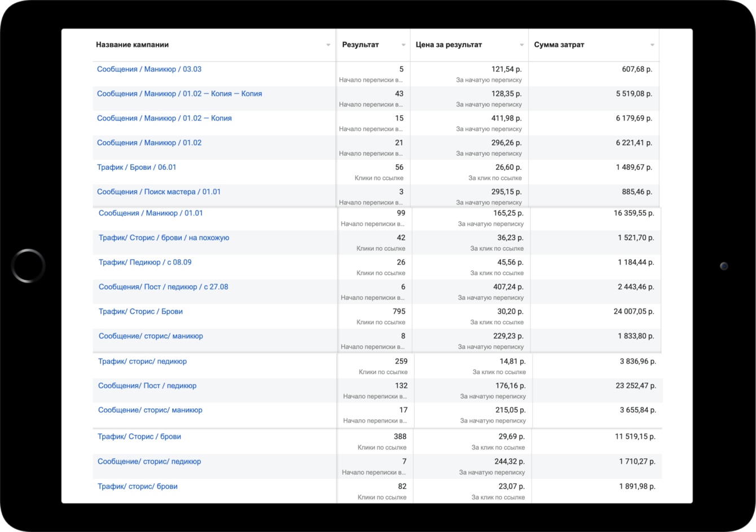Open Сообщения/ Пост / педикюр / с 27.08

coord(163,287)
